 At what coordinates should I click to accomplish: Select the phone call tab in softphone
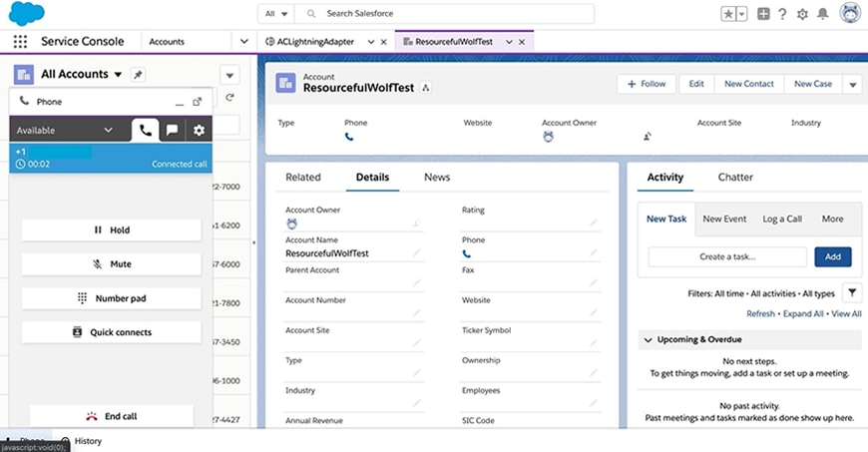point(146,130)
